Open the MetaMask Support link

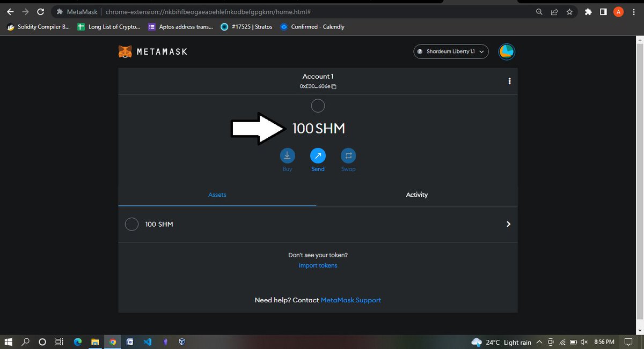click(x=351, y=300)
